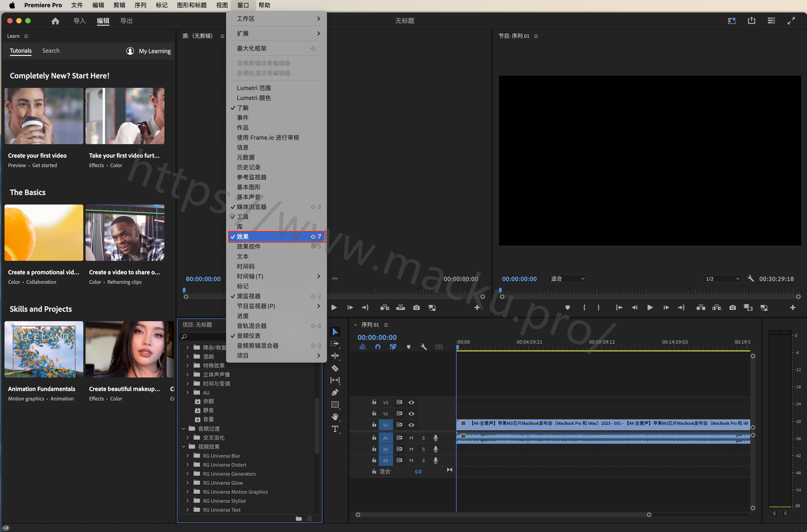Screen dimensions: 807x532
Task: Click Mark In in Program monitor
Action: [584, 307]
